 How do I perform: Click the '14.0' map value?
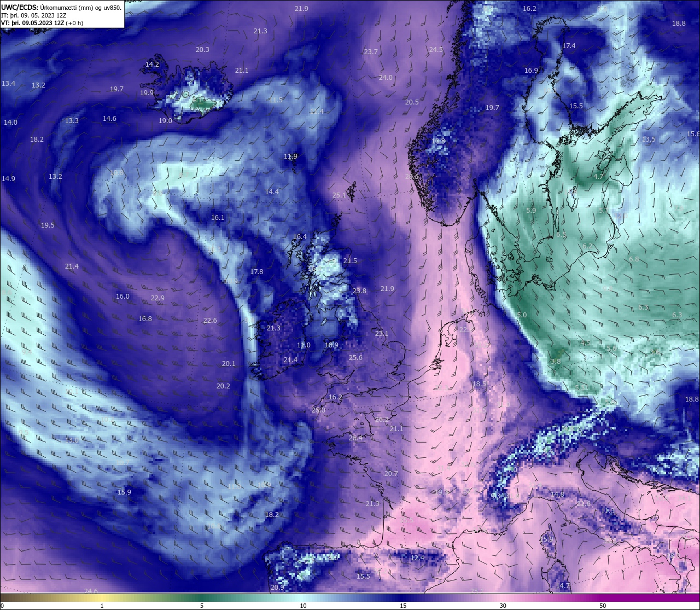[x=10, y=123]
